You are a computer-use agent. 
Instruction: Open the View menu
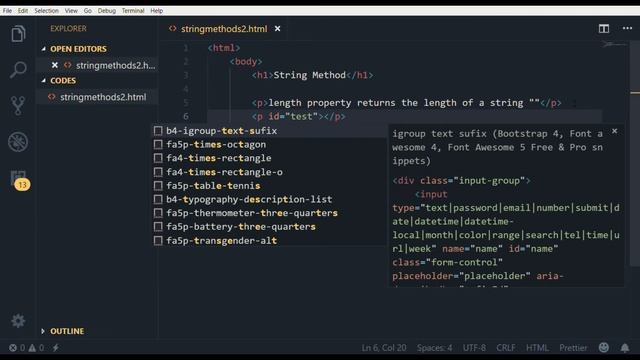(71, 11)
